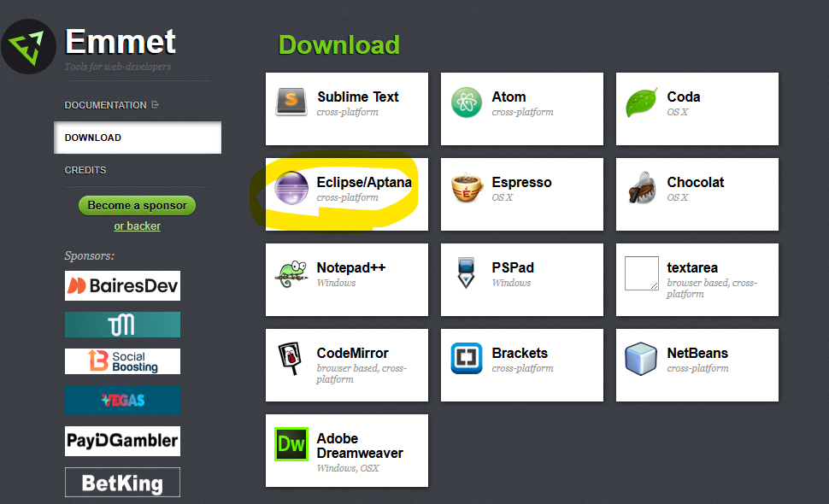Click the Emmet site title text
This screenshot has width=829, height=504.
coord(121,42)
